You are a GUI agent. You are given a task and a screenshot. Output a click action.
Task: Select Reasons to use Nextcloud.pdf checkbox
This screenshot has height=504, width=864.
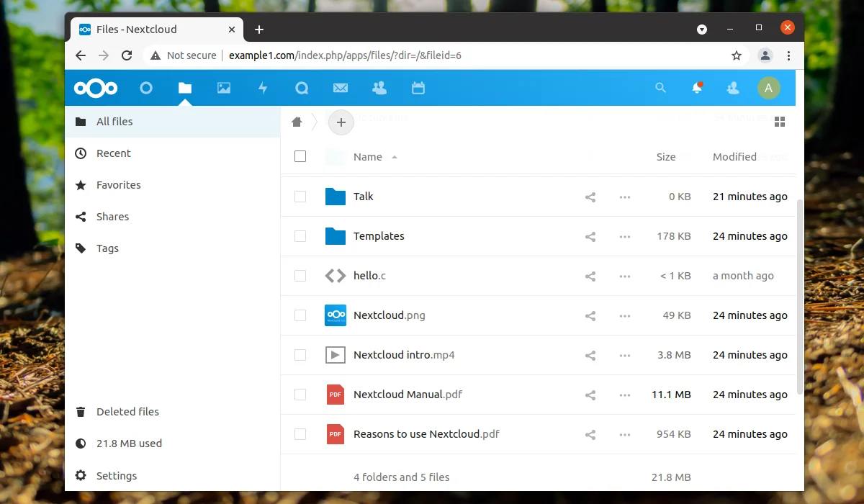300,434
